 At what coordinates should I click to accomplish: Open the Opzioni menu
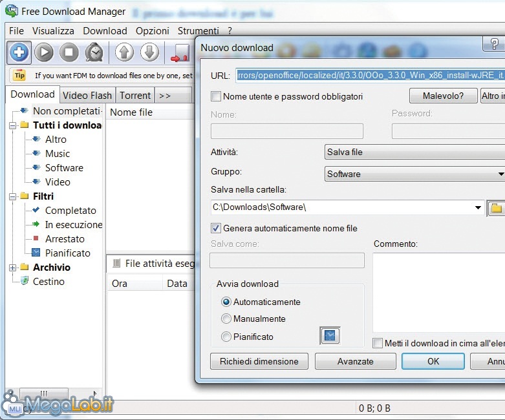click(x=153, y=31)
